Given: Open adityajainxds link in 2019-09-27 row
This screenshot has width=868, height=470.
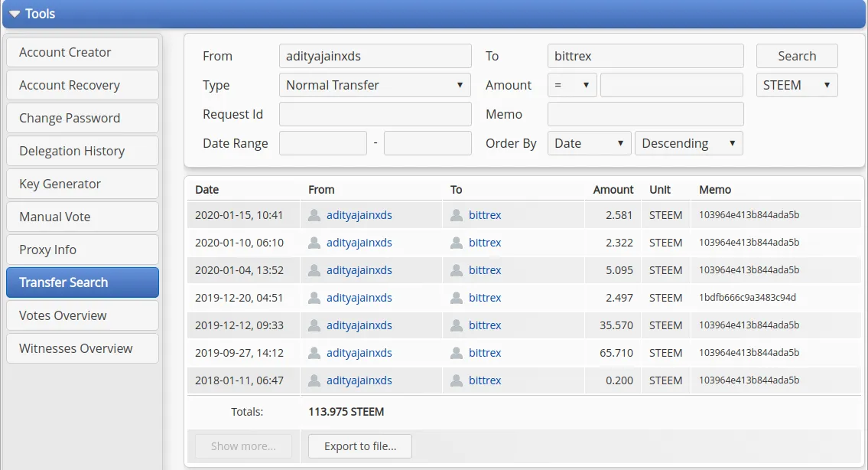Looking at the screenshot, I should (x=359, y=353).
